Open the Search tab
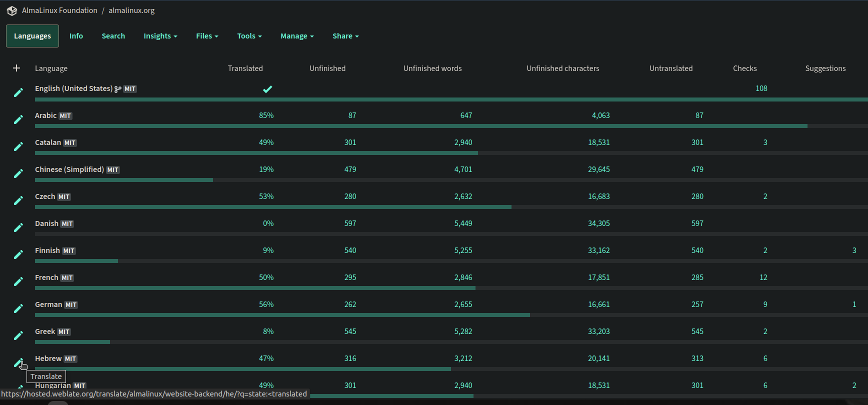 [x=113, y=36]
